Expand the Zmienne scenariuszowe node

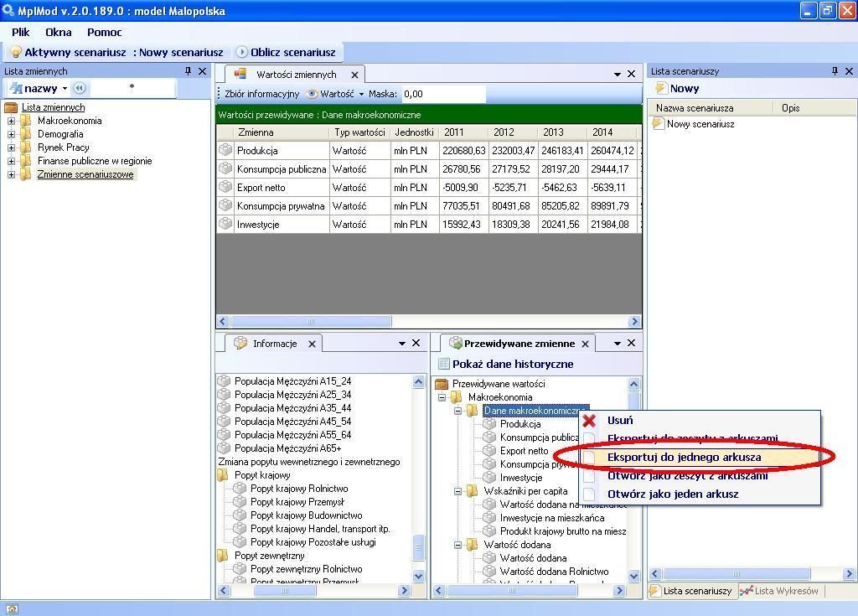click(x=11, y=174)
